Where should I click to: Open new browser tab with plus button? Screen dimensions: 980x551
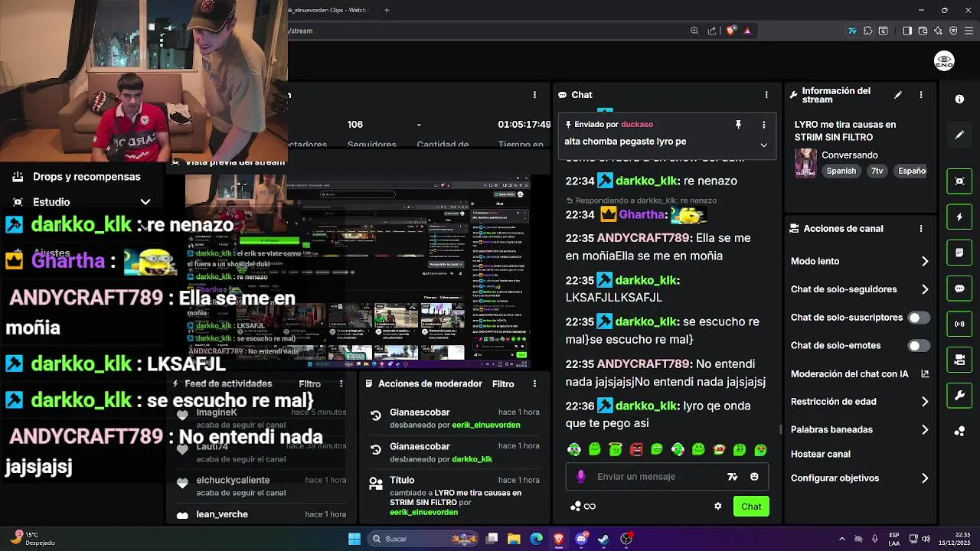(387, 10)
